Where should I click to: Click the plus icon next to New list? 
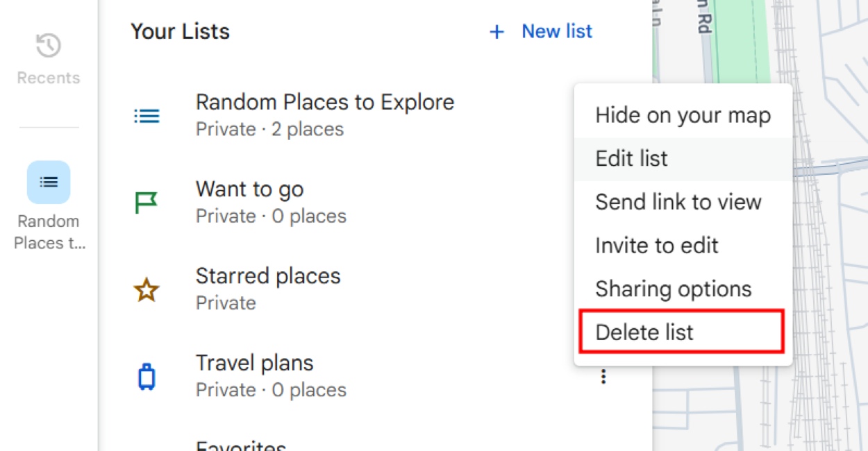click(496, 31)
